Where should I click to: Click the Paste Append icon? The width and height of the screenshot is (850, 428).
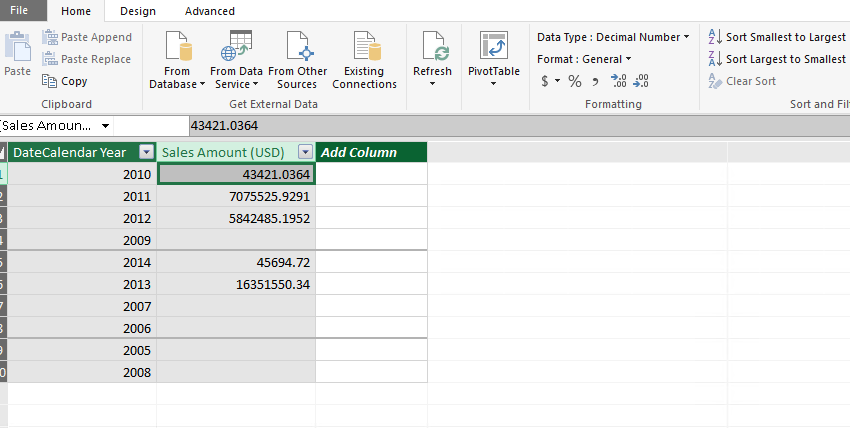tap(50, 37)
